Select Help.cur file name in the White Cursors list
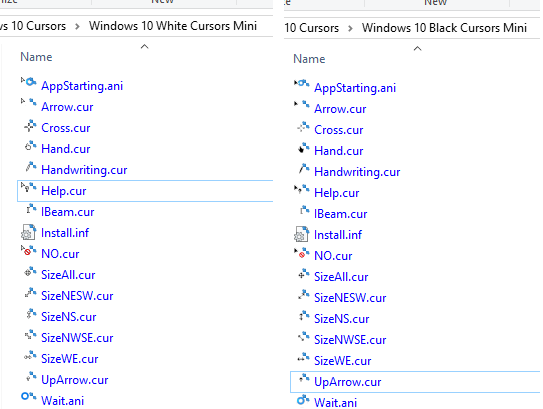Screen dimensions: 543x409 pos(63,191)
